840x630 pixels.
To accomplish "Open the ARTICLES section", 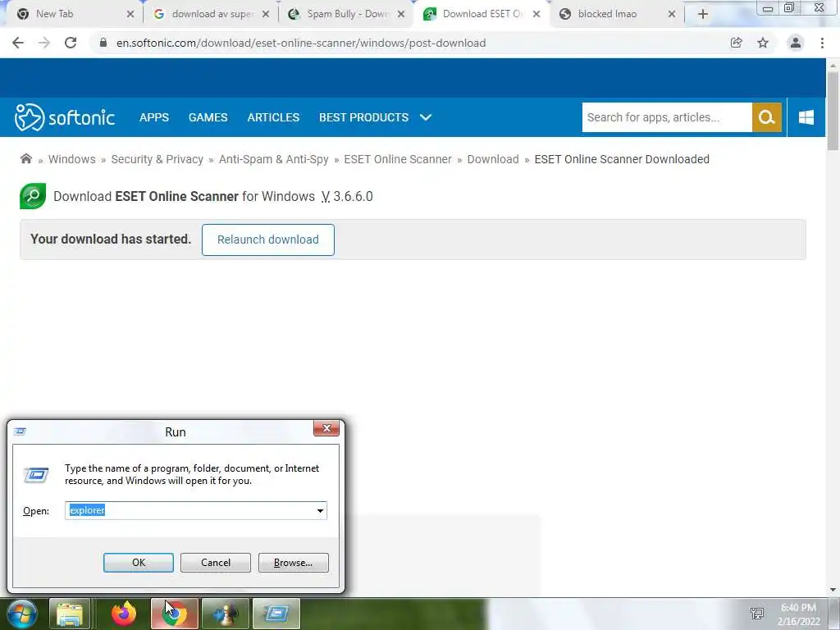I will 273,117.
